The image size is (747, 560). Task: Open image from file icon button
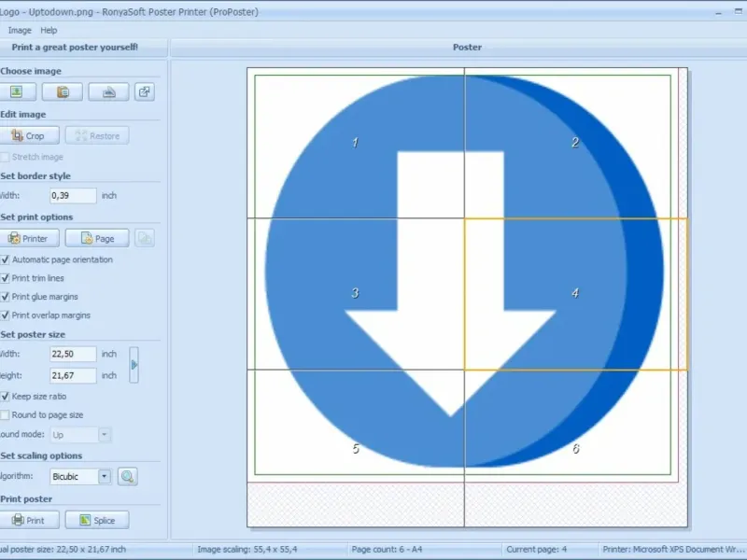tap(17, 91)
